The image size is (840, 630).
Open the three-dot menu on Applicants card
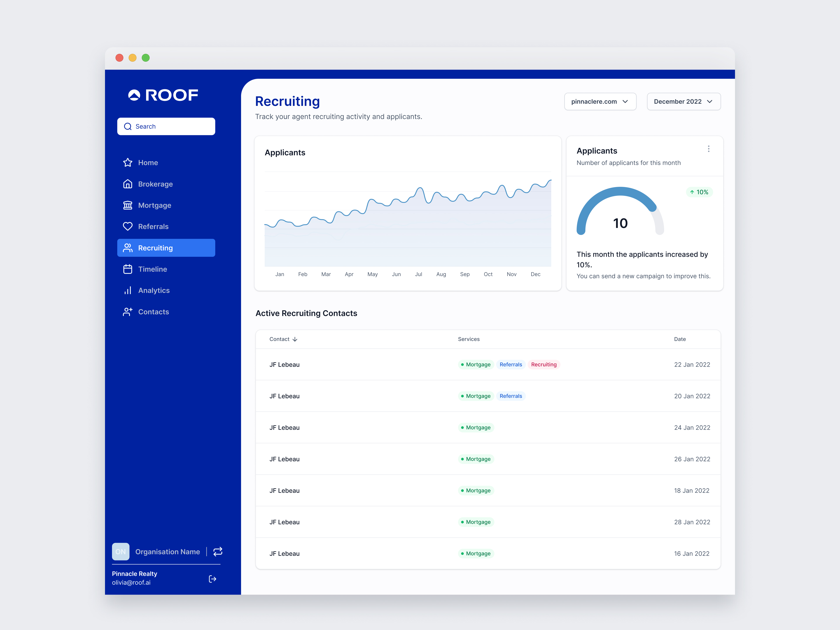pos(708,149)
